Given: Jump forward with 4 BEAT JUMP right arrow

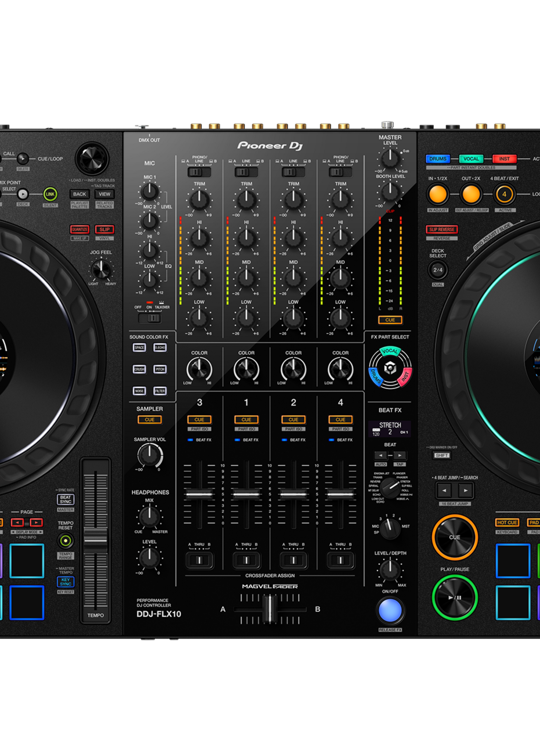Looking at the screenshot, I should (x=465, y=490).
